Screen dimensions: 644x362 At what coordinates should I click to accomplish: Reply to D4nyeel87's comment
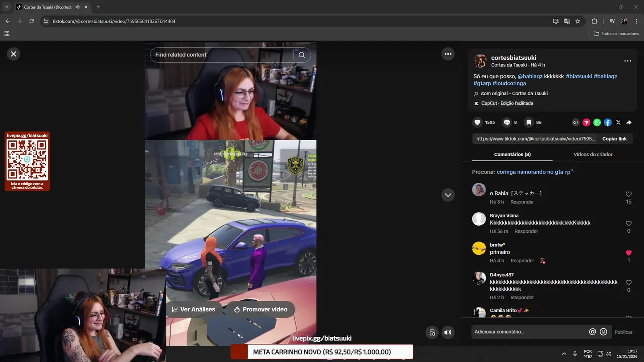pyautogui.click(x=522, y=297)
